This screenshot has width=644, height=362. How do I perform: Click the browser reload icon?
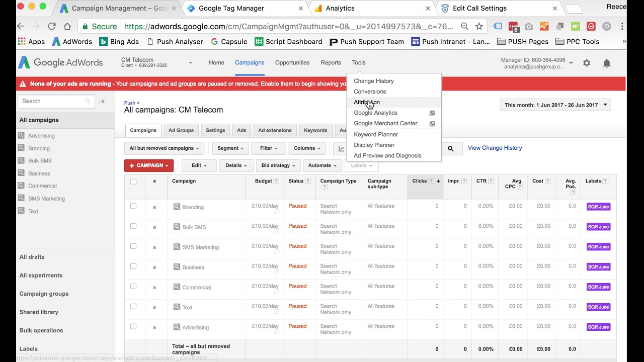(x=52, y=26)
